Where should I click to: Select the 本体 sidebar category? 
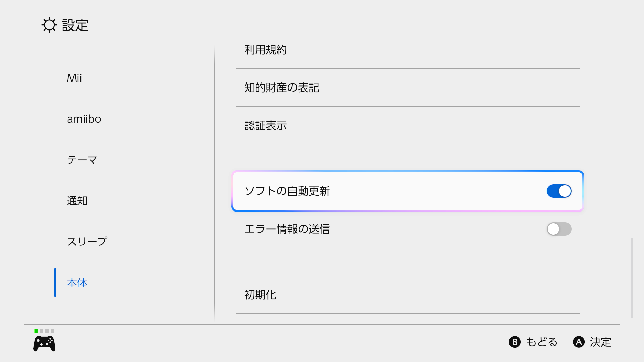[77, 283]
